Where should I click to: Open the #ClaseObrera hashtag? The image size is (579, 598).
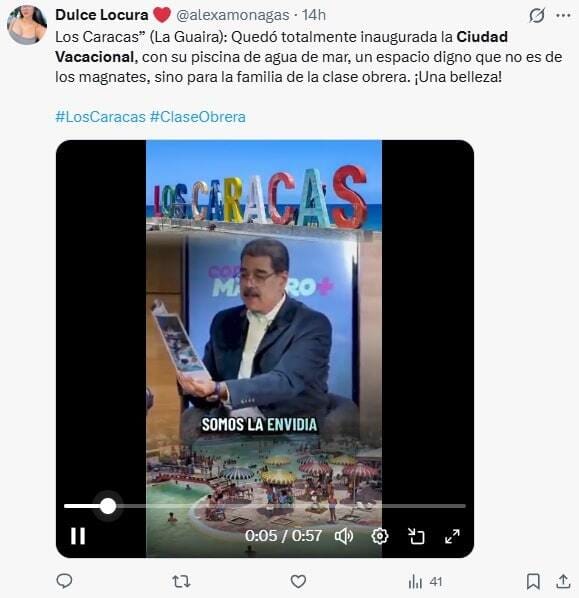pos(198,117)
